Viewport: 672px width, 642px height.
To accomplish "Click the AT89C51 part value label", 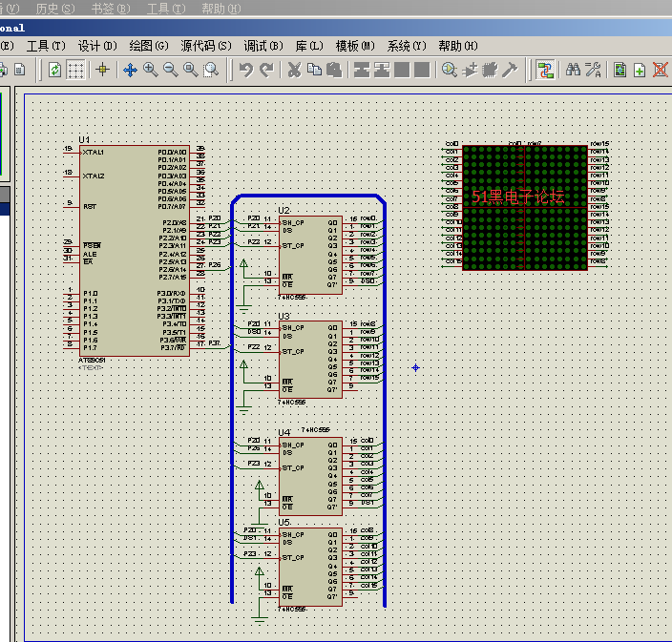I will (93, 361).
